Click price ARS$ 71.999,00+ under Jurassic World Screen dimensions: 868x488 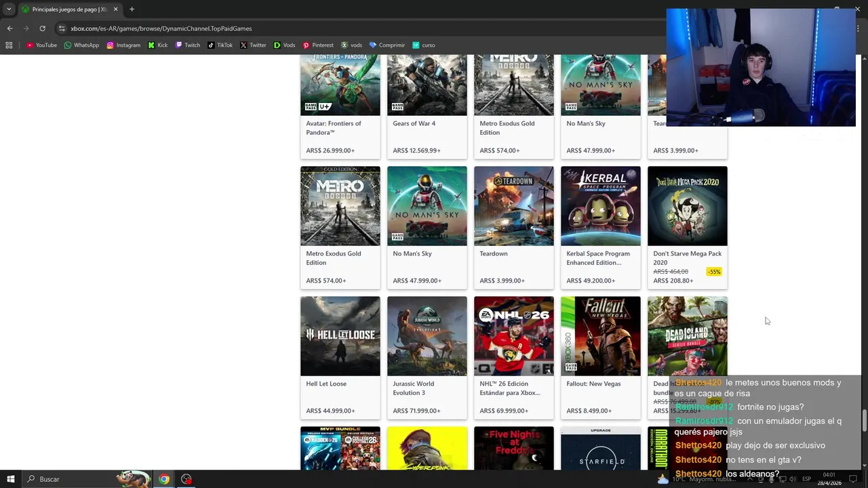tap(417, 411)
